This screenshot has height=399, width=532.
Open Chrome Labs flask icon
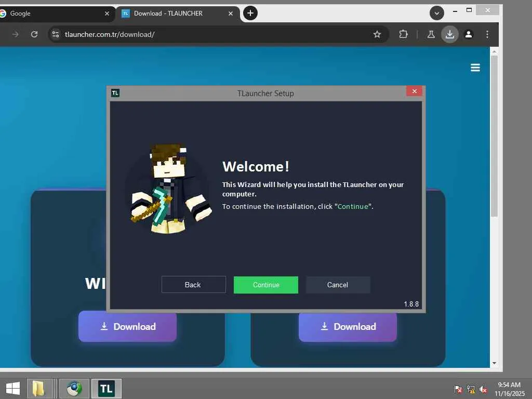tap(431, 34)
